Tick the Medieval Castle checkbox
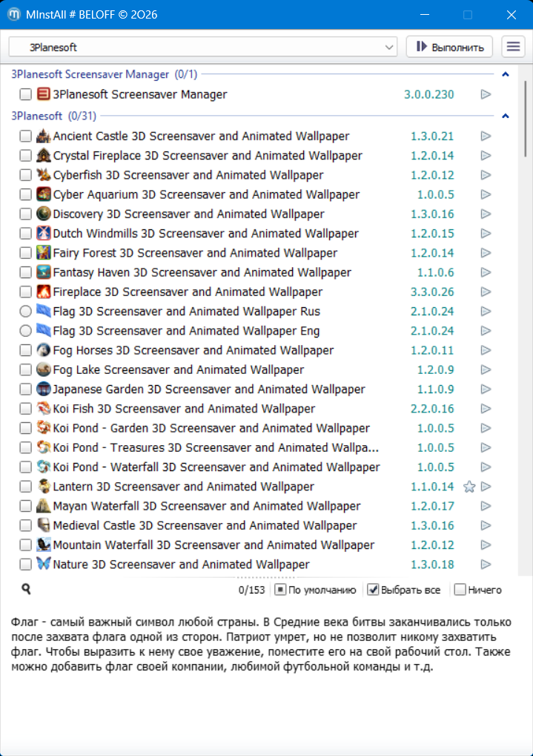The image size is (533, 756). (x=25, y=525)
